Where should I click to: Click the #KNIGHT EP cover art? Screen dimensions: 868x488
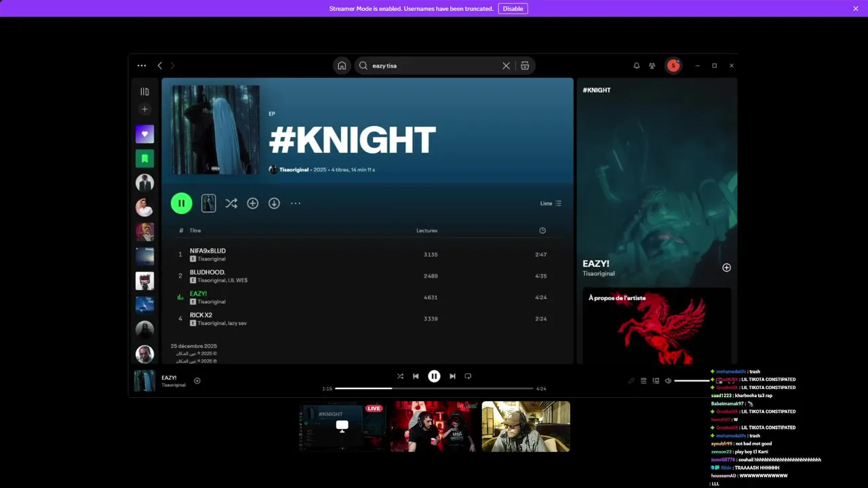point(216,129)
